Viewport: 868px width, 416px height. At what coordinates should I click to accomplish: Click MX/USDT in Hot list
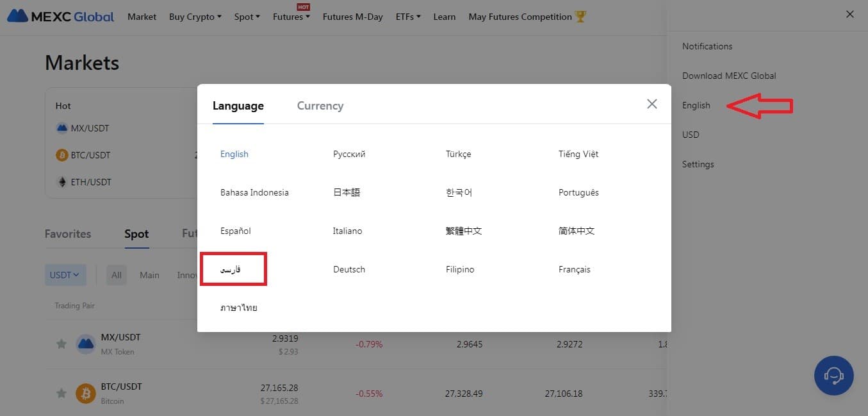click(x=90, y=128)
